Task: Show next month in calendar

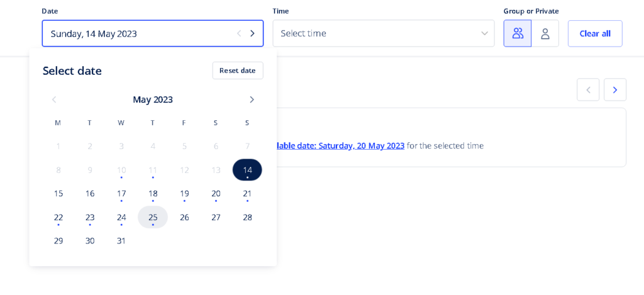Action: tap(252, 99)
